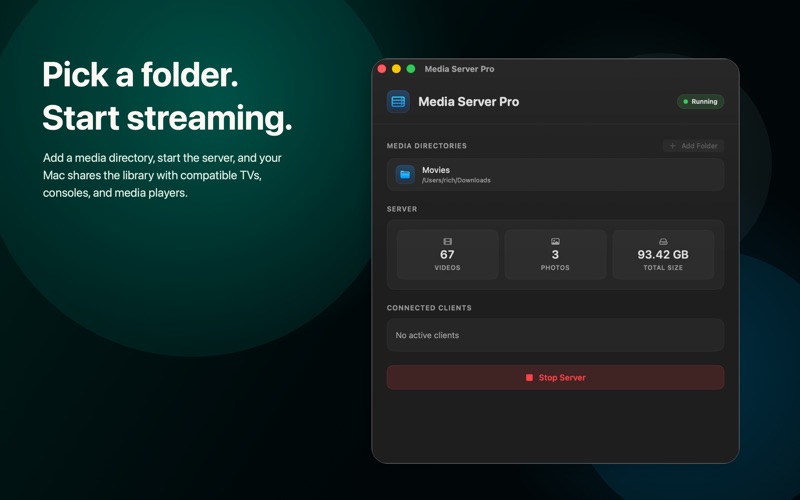
Task: Click the green dot in Running badge
Action: 686,102
